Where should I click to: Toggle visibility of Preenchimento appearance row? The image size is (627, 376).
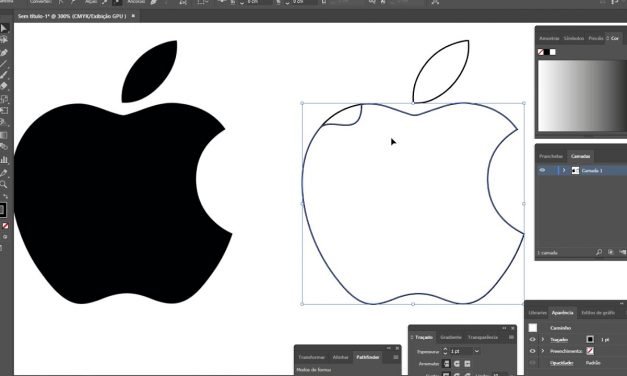coord(532,351)
